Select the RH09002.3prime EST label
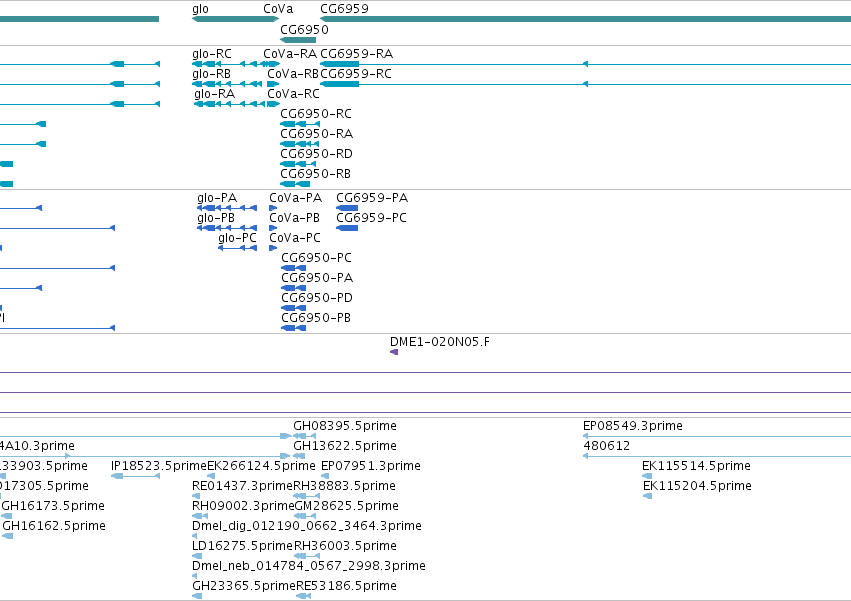This screenshot has width=851, height=601. (x=243, y=507)
